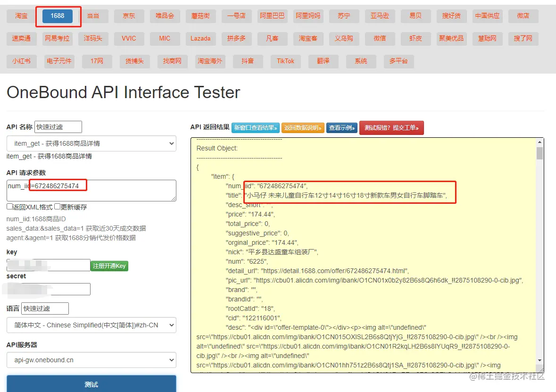Select the 亚马逊 tab

(380, 16)
